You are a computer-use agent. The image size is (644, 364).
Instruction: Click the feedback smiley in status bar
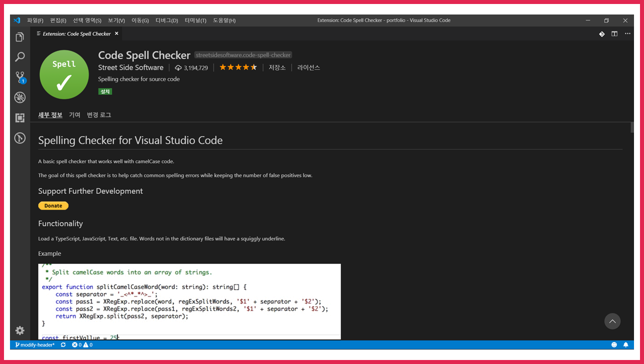point(614,345)
